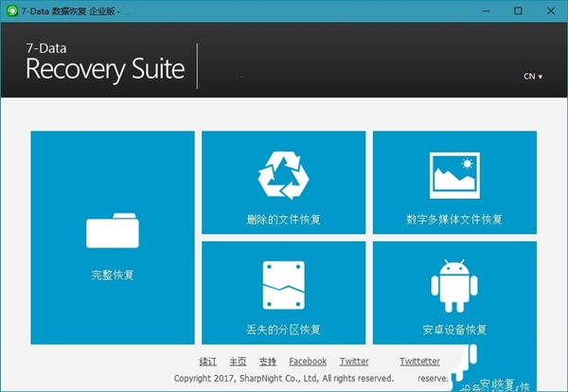568x392 pixels.
Task: Click the green 7-Data app icon in title bar
Action: coord(12,10)
